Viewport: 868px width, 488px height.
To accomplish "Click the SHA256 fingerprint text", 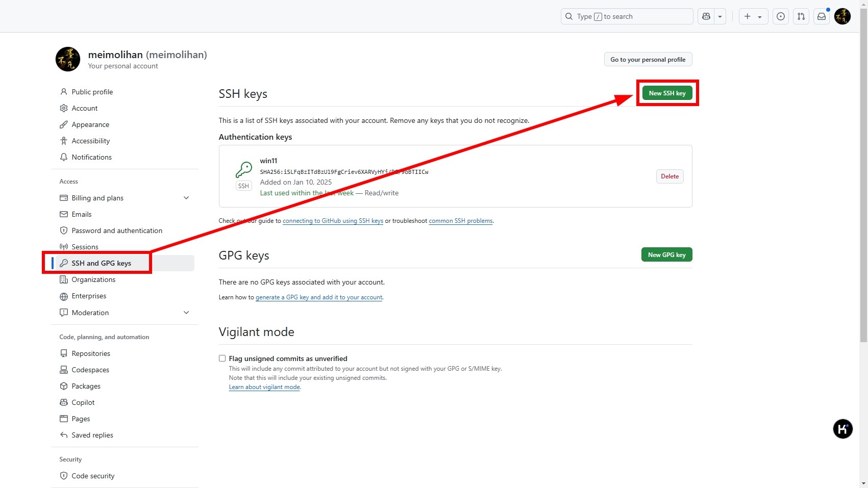I will (x=344, y=172).
